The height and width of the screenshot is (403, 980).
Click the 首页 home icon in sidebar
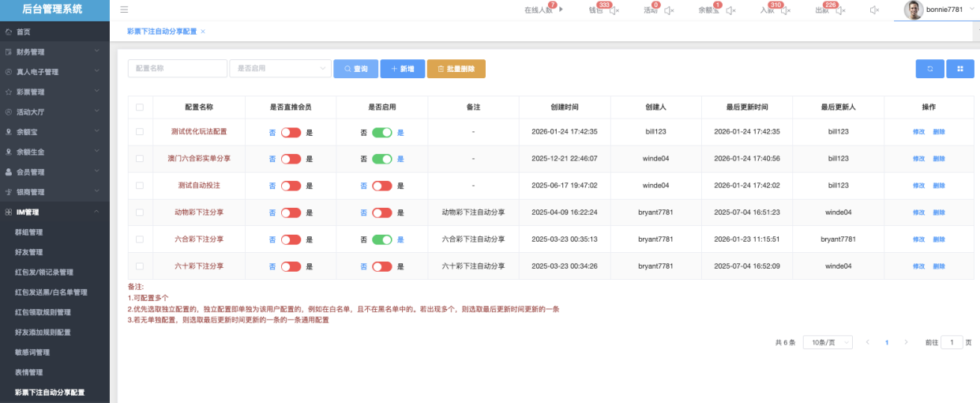click(x=9, y=32)
